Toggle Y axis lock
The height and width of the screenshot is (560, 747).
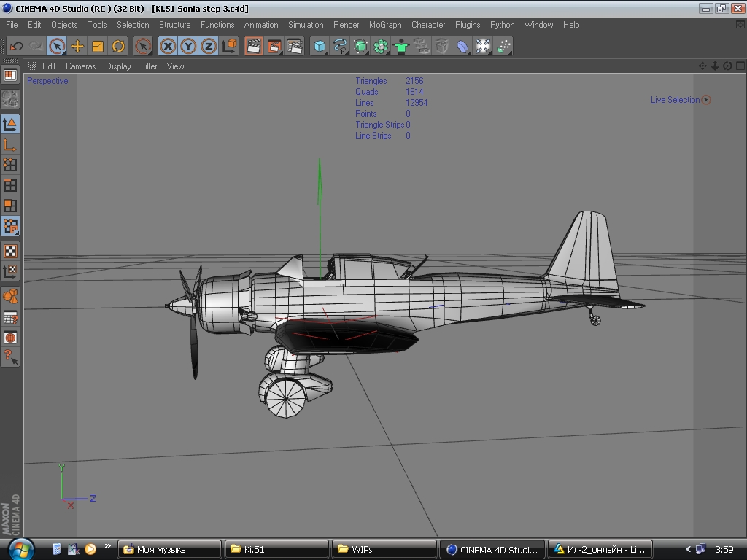[x=189, y=46]
